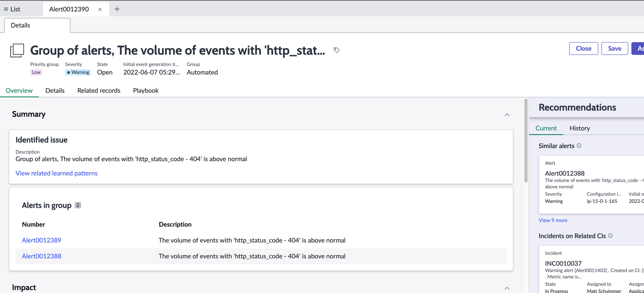644x293 pixels.
Task: Click the Identified issue description text
Action: tap(131, 159)
